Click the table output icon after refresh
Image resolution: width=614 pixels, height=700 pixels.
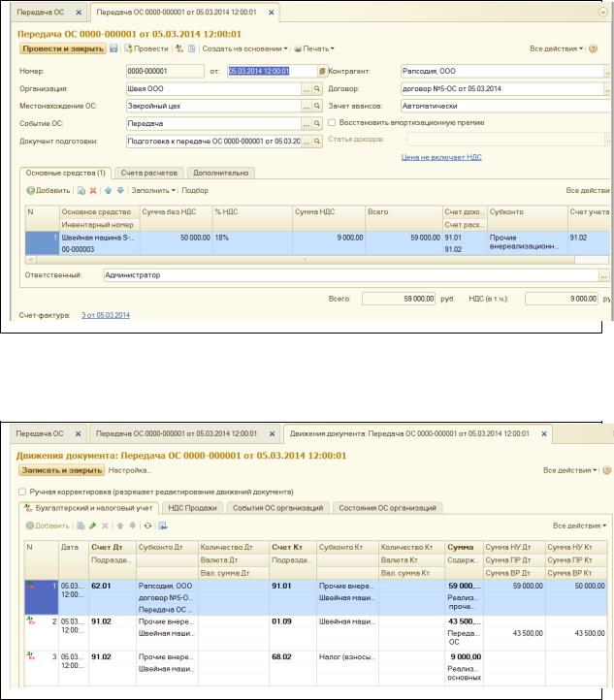163,525
